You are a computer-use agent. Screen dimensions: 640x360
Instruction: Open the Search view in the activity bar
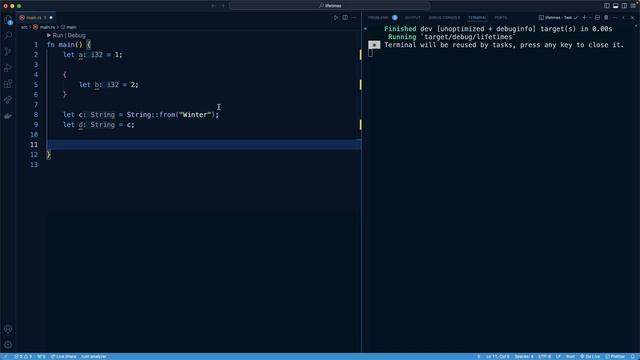[x=8, y=36]
